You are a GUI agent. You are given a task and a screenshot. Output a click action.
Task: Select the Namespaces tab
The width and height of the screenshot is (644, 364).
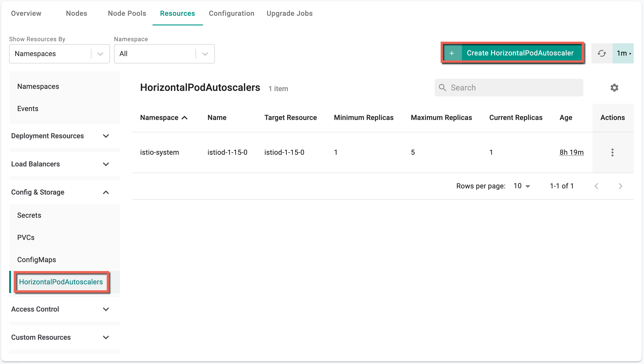(38, 86)
